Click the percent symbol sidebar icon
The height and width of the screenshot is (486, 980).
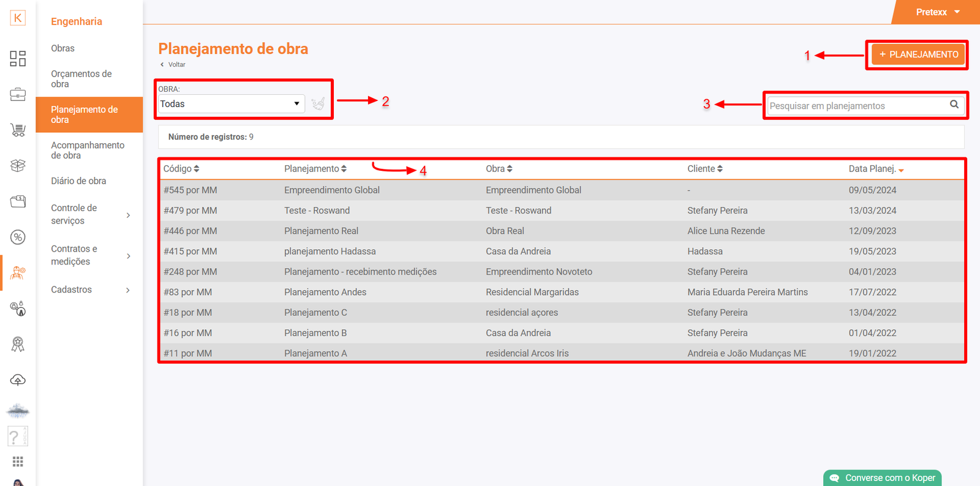[x=18, y=237]
